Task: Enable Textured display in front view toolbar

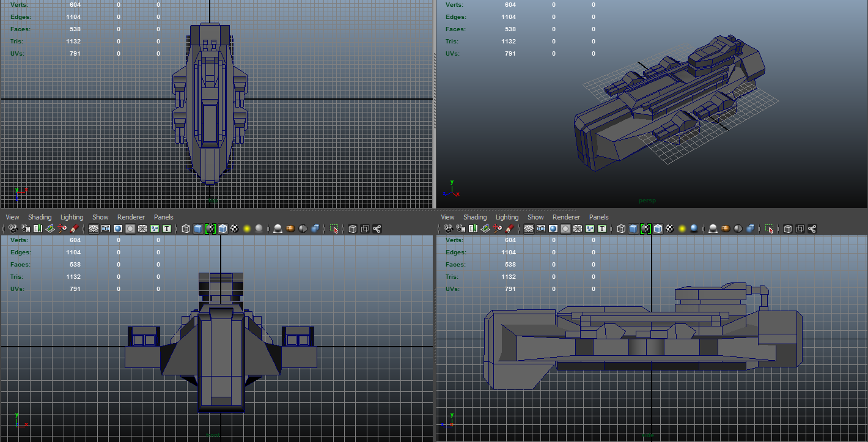Action: (x=235, y=229)
